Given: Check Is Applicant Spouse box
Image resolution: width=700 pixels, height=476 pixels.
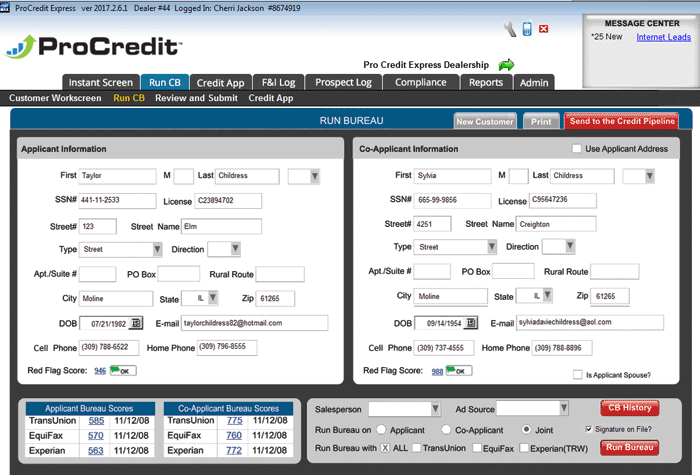Looking at the screenshot, I should point(578,375).
